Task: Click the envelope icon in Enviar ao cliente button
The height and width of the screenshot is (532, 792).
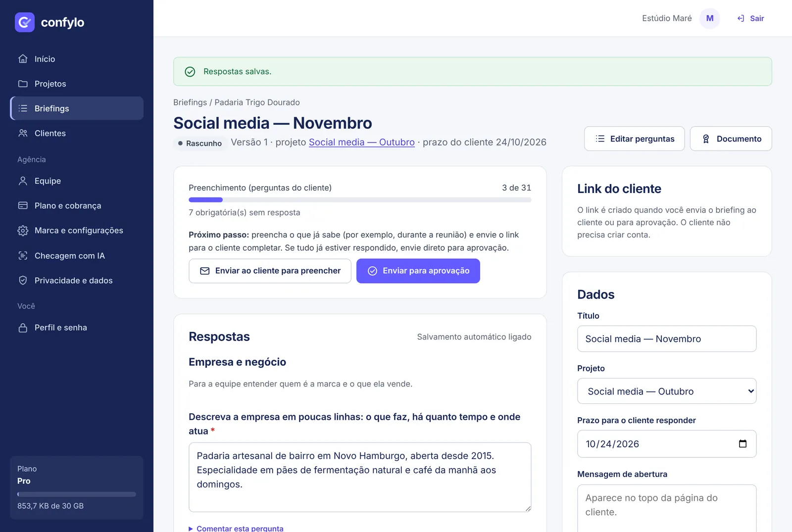Action: tap(204, 271)
